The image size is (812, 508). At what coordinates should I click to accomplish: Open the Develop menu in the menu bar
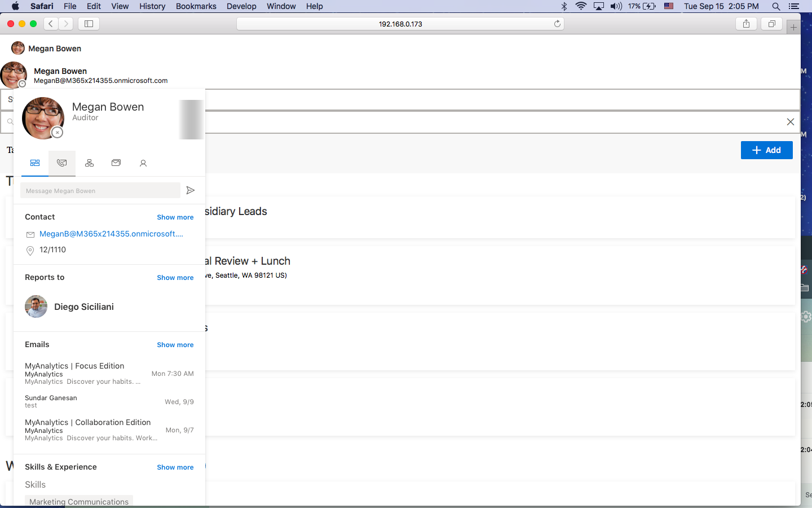click(x=241, y=6)
